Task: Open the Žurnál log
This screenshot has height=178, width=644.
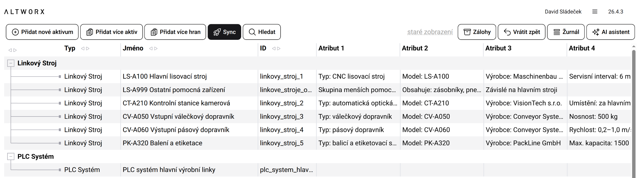Action: tap(565, 32)
